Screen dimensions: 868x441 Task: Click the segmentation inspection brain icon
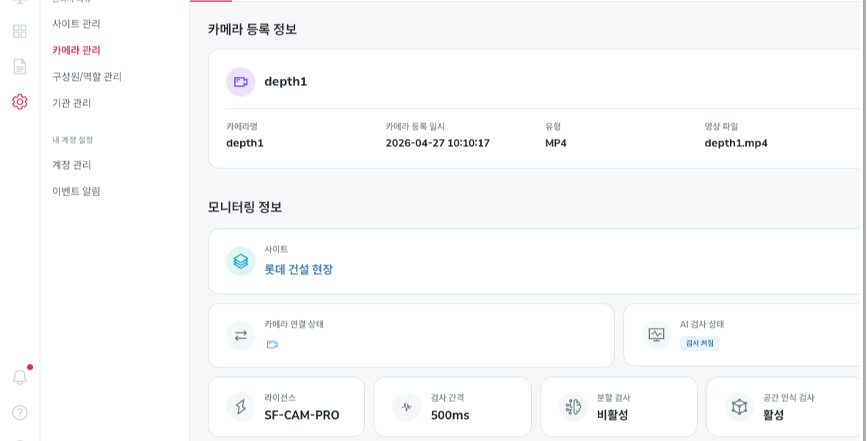[574, 407]
